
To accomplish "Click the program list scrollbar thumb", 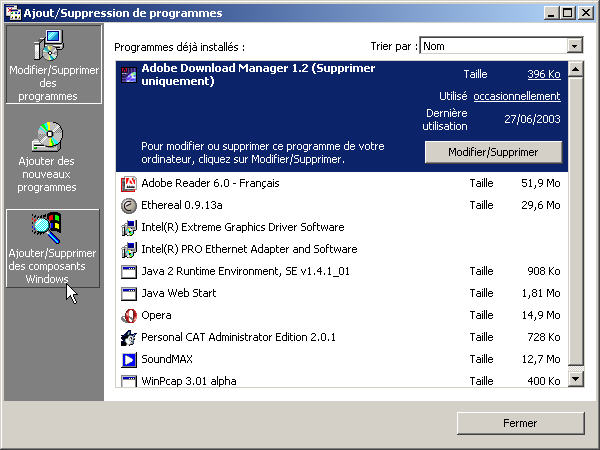I will click(576, 221).
